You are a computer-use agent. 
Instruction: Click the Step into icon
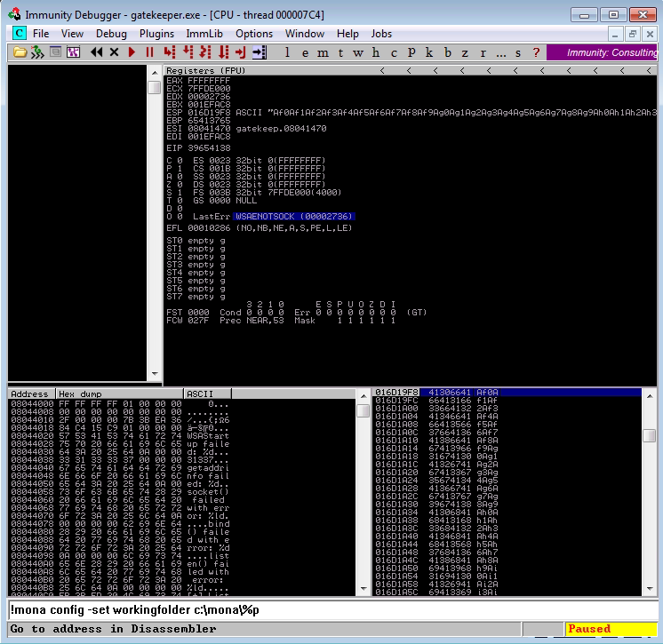[x=170, y=52]
